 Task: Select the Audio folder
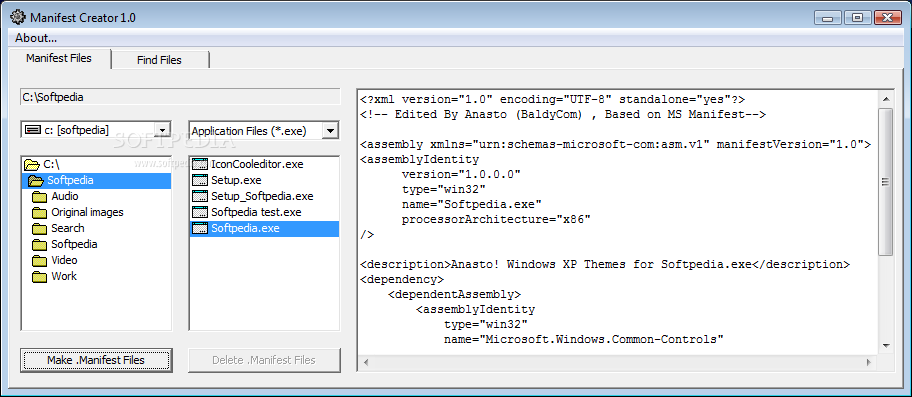tap(65, 196)
